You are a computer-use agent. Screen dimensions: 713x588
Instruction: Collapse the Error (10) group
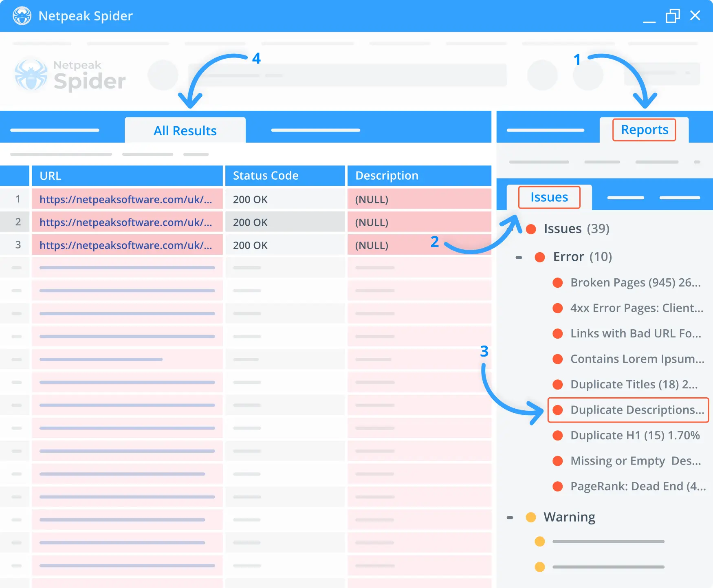pyautogui.click(x=519, y=257)
